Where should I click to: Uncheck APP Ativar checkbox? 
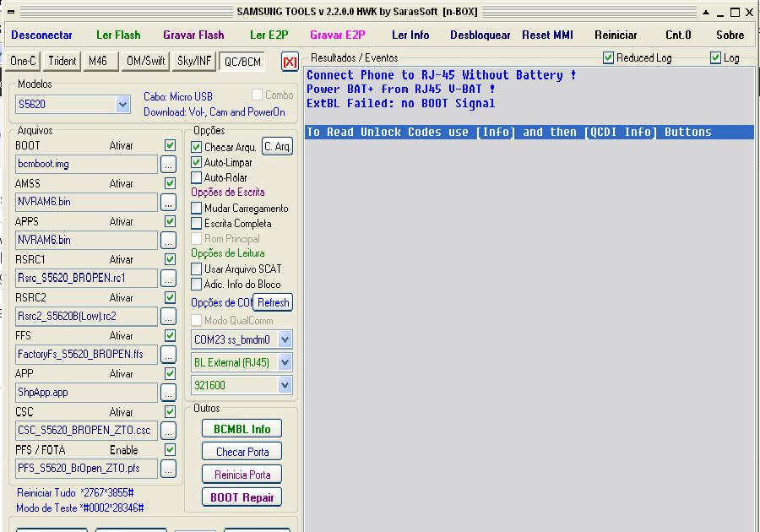(x=170, y=373)
